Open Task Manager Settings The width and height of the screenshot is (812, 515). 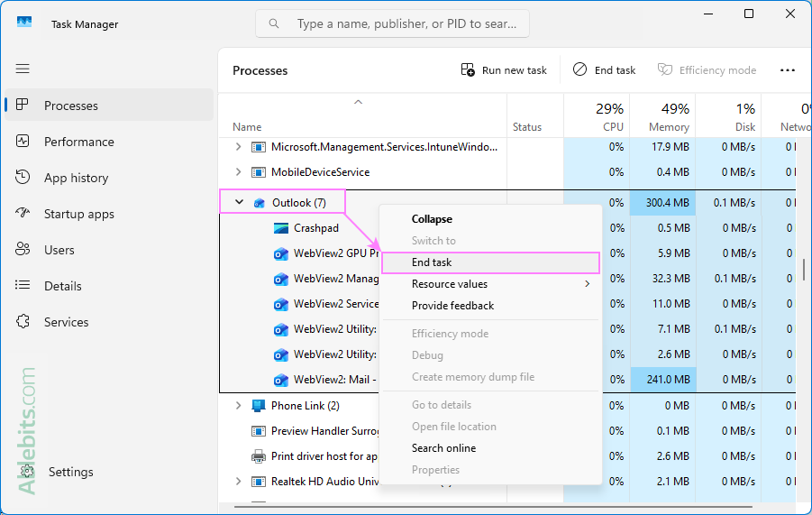pyautogui.click(x=109, y=472)
